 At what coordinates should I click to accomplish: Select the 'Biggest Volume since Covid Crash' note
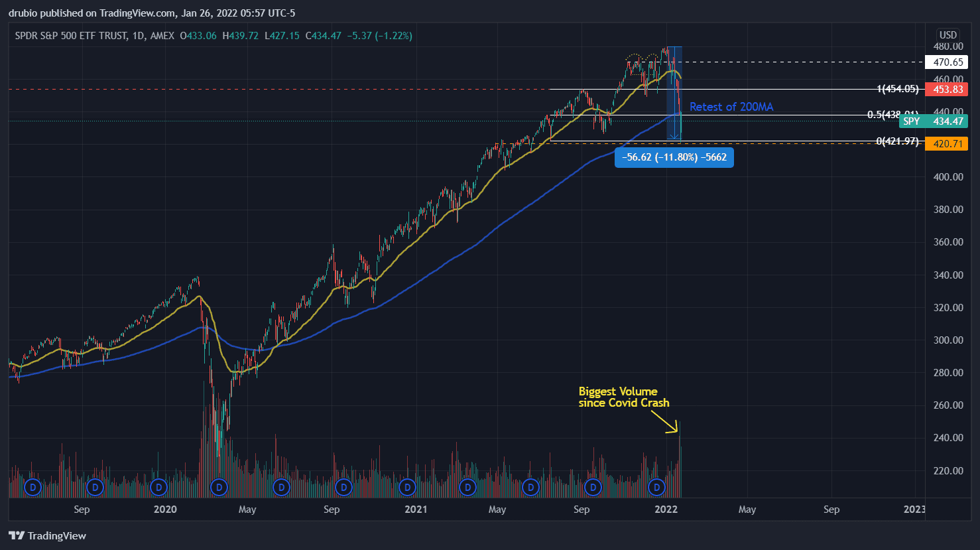623,397
